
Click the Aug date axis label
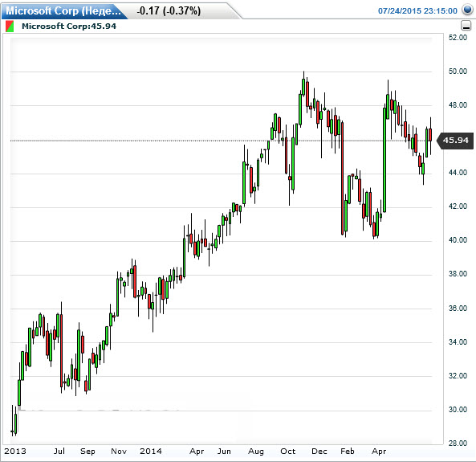(x=256, y=452)
